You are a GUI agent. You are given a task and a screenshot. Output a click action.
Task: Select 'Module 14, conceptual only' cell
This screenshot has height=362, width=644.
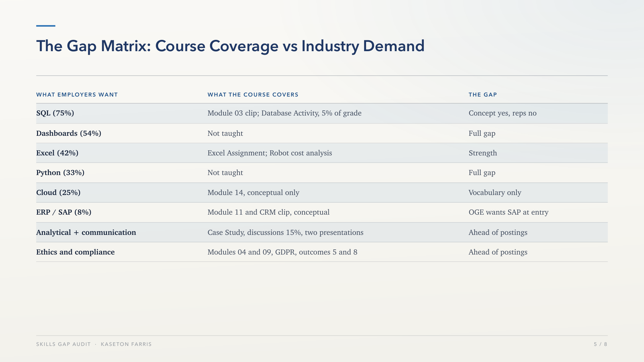(253, 192)
